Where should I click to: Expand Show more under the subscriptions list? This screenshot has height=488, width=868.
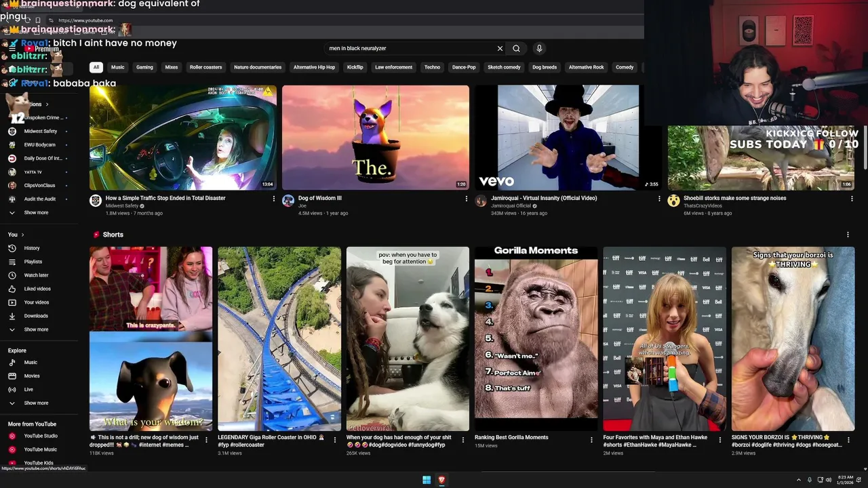click(36, 212)
